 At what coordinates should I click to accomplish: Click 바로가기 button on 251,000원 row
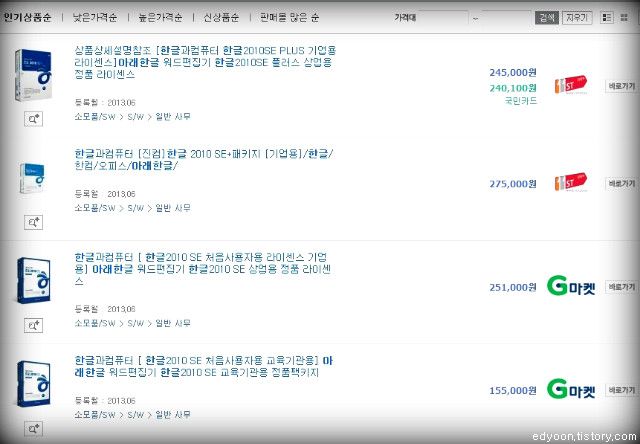pos(622,287)
